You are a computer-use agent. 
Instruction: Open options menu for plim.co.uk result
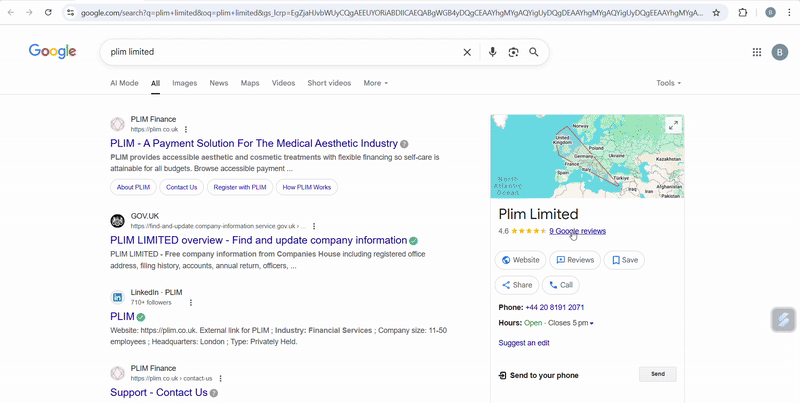click(x=186, y=130)
